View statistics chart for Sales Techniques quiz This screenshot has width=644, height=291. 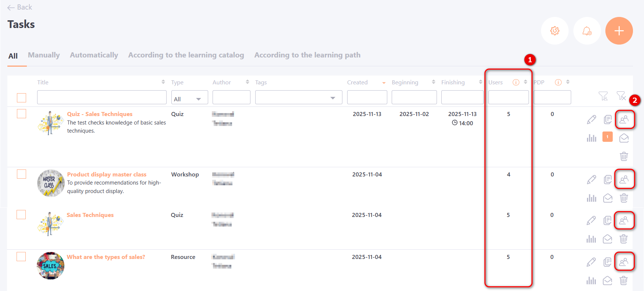tap(591, 239)
